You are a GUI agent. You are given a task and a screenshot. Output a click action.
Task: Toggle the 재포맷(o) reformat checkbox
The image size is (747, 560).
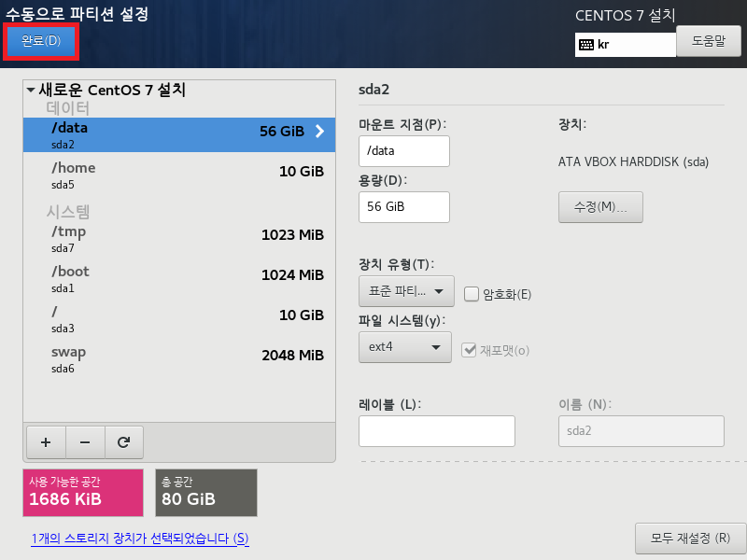pyautogui.click(x=469, y=350)
